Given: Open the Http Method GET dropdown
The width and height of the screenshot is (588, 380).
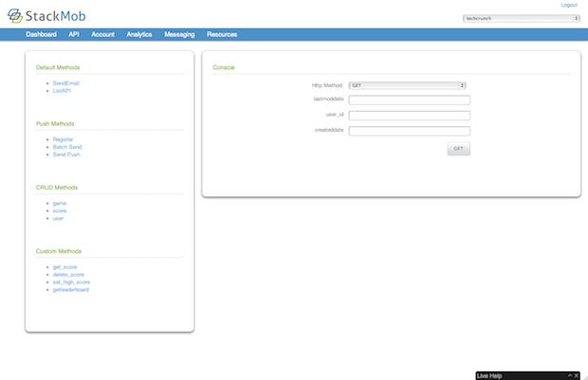Looking at the screenshot, I should click(x=407, y=85).
